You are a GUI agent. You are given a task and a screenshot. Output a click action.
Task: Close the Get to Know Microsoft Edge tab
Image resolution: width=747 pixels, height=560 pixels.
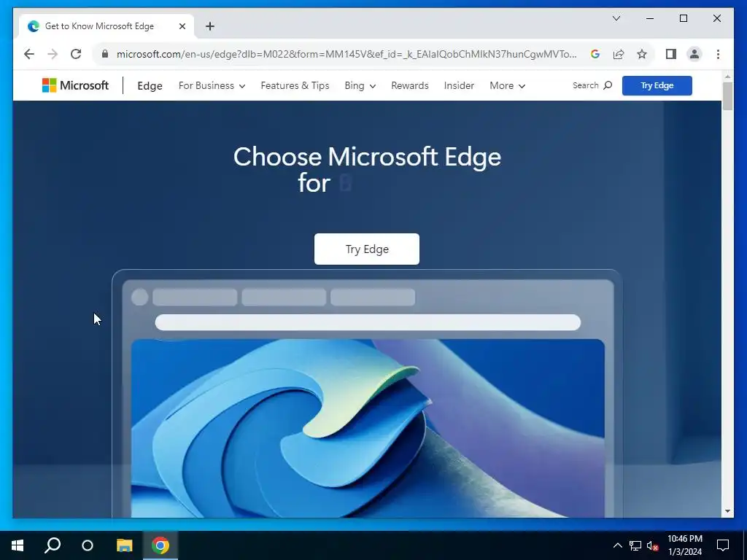point(182,26)
